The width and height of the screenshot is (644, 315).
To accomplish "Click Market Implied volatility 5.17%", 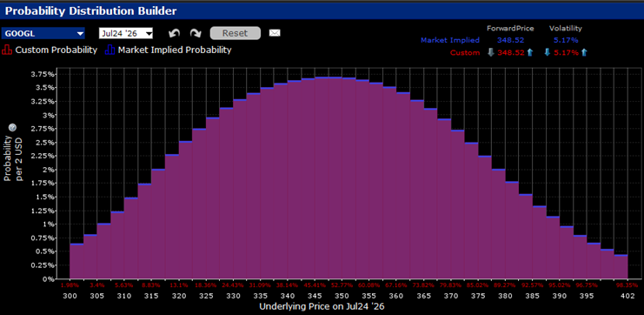I will [566, 40].
